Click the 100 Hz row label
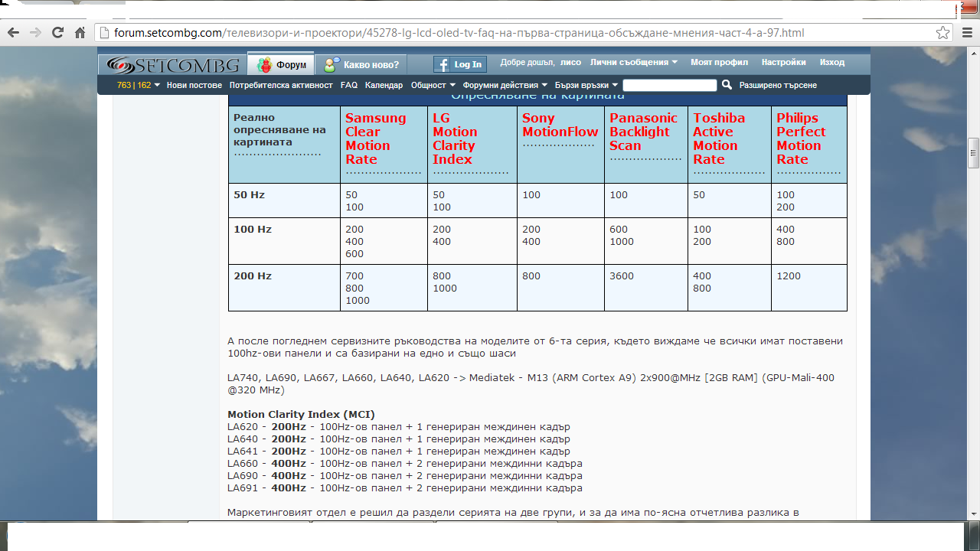Viewport: 980px width, 551px height. [x=253, y=230]
